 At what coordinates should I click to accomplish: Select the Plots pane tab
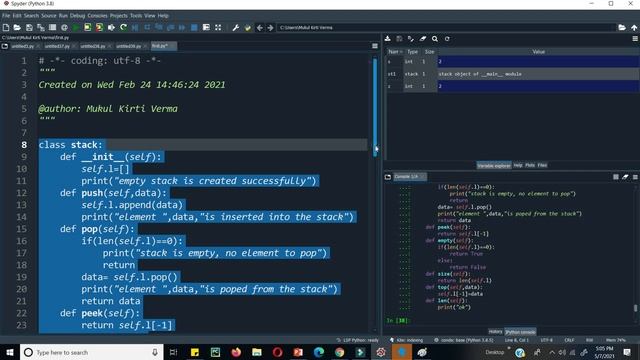[530, 165]
